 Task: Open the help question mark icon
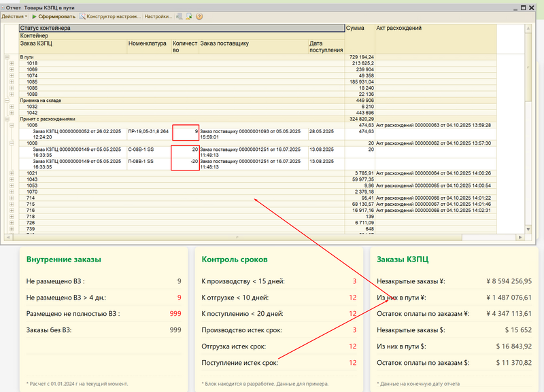tap(199, 16)
